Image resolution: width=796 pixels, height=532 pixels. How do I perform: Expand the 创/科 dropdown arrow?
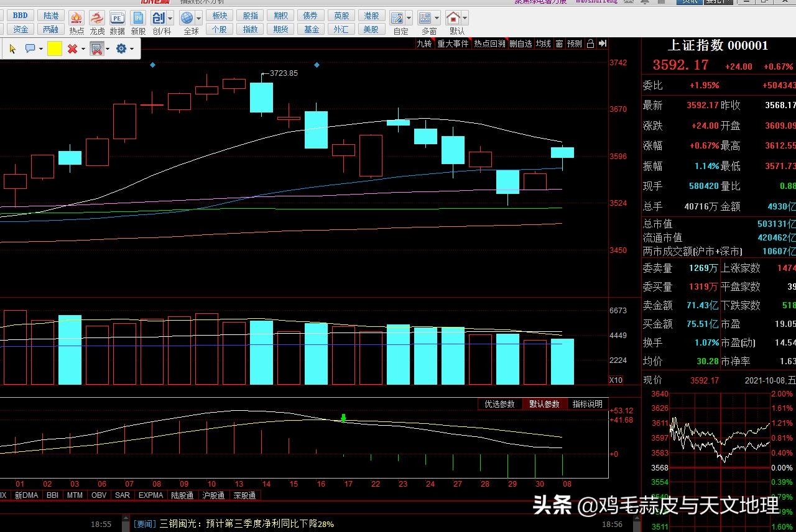pos(170,18)
